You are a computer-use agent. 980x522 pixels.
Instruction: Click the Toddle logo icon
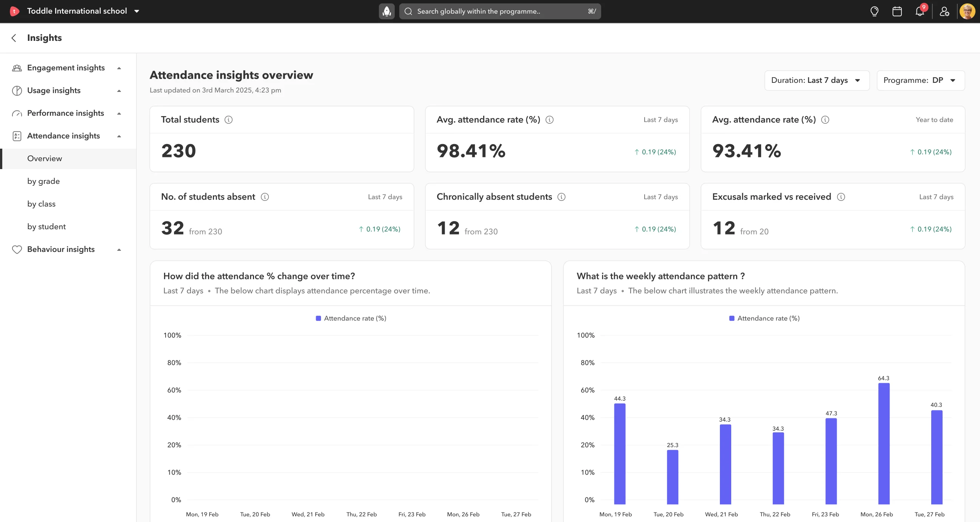point(14,11)
